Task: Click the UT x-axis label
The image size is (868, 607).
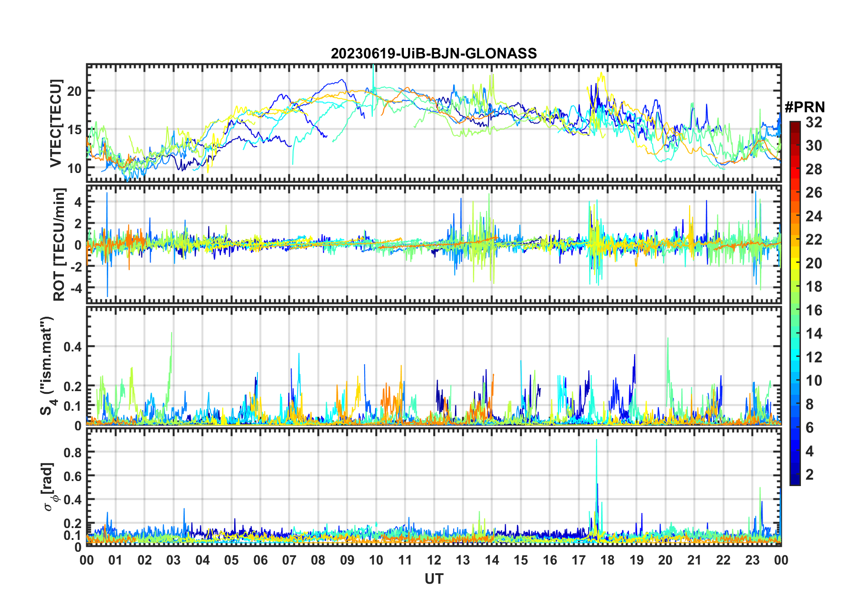Action: pyautogui.click(x=434, y=579)
